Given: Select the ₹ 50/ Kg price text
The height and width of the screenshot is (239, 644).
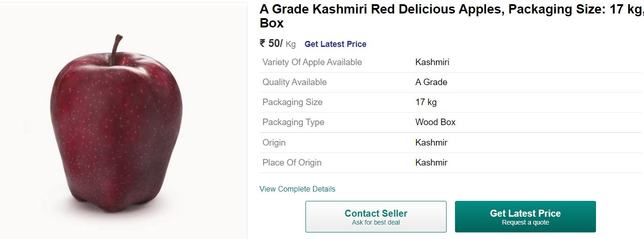Looking at the screenshot, I should pos(278,44).
